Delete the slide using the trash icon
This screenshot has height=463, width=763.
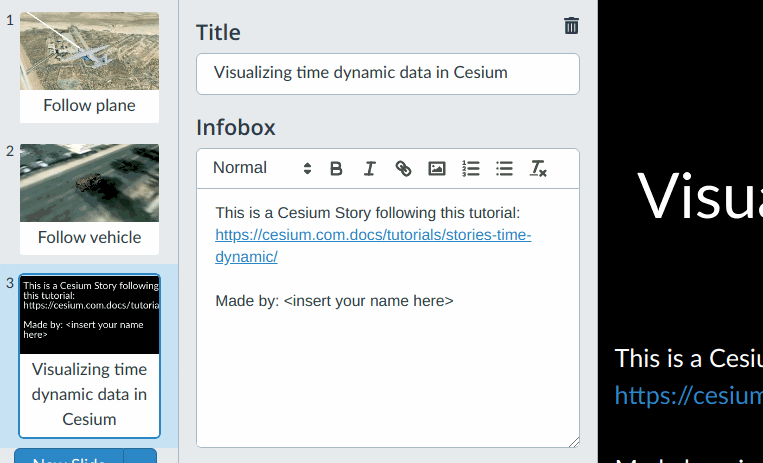point(571,26)
